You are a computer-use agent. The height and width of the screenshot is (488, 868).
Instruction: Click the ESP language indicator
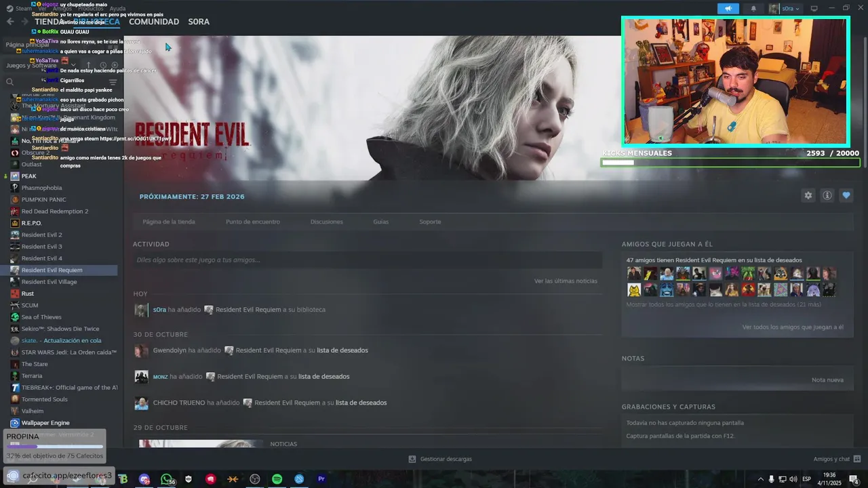coord(807,479)
